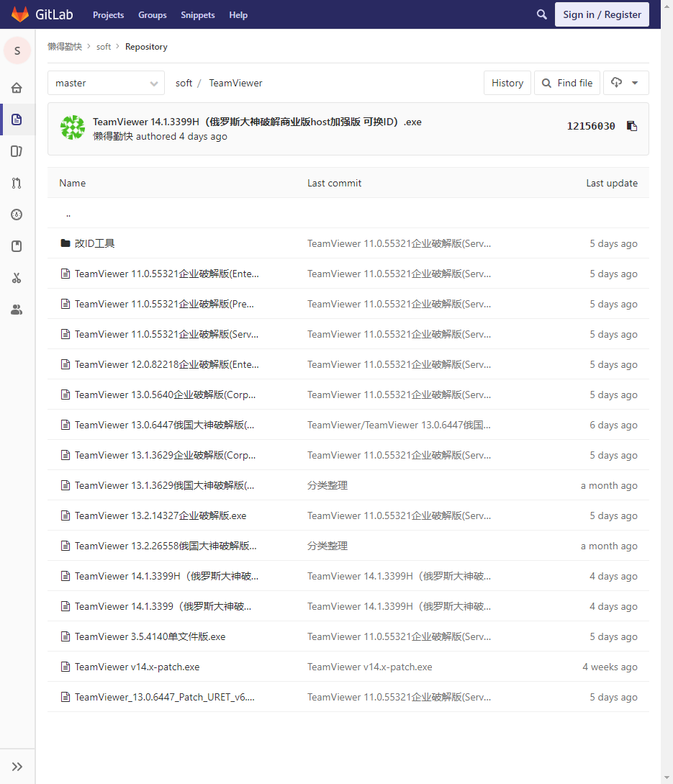Open Issues icon in sidebar

pyautogui.click(x=17, y=151)
